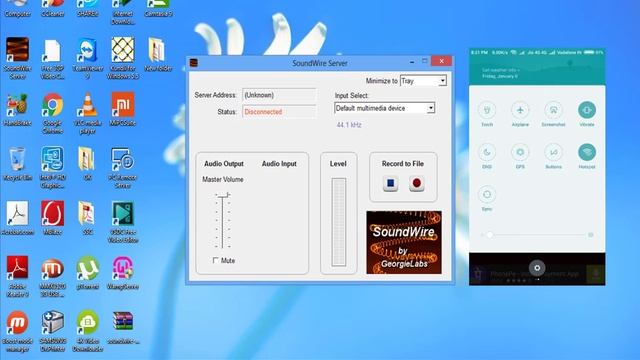The image size is (640, 360).
Task: Tap the Get weather info link on phone
Action: click(501, 70)
